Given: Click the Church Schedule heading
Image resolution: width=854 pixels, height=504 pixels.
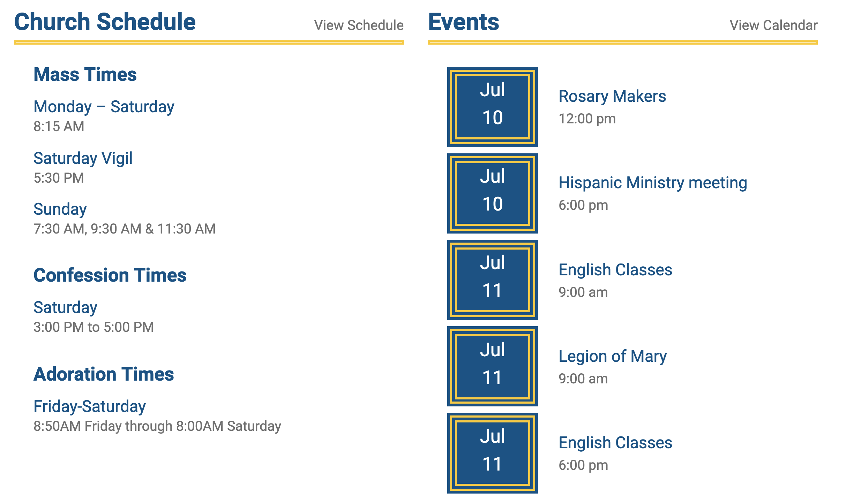Looking at the screenshot, I should coord(105,22).
